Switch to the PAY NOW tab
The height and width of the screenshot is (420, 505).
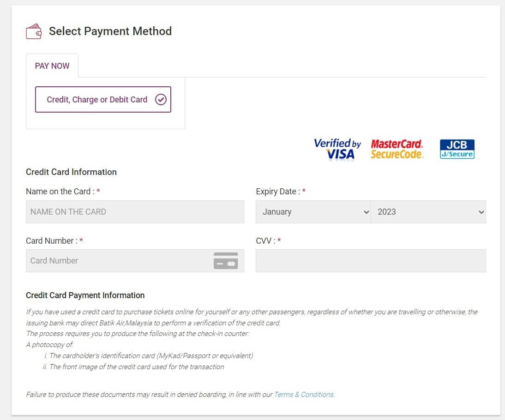52,66
